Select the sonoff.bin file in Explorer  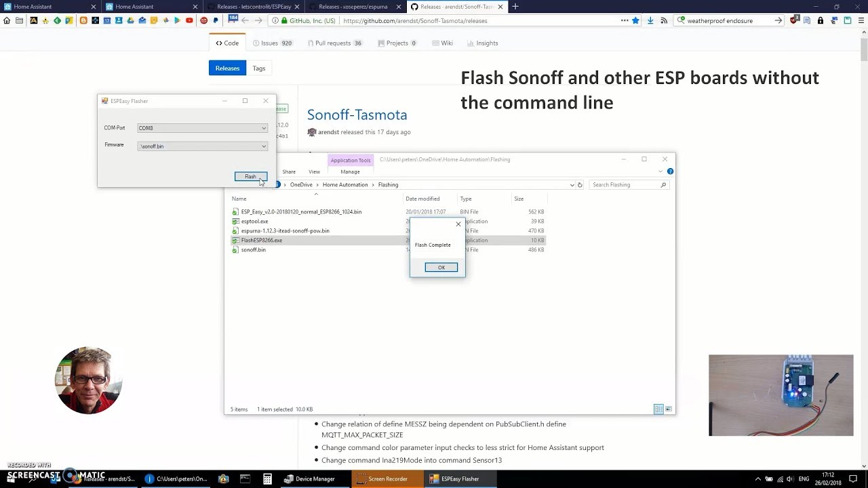[253, 249]
